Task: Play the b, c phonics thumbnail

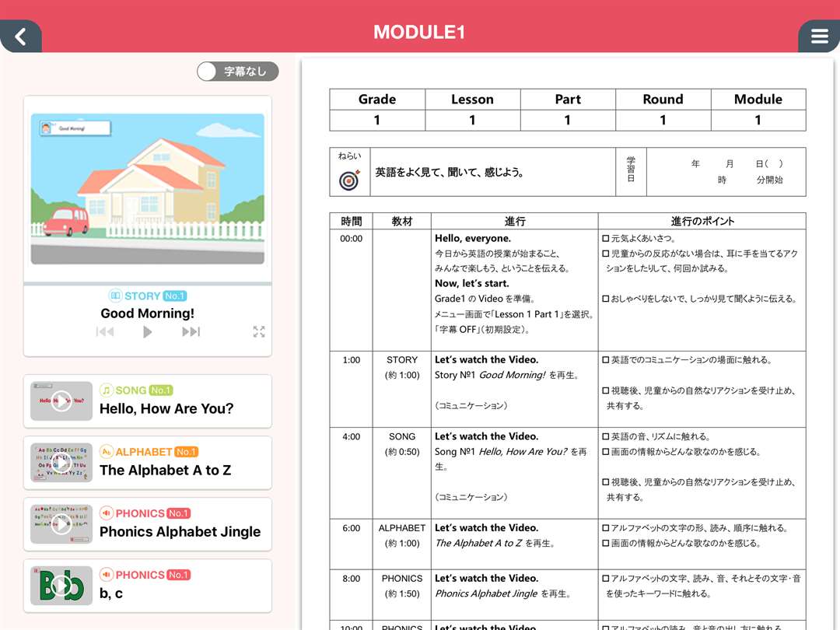Action: tap(61, 586)
